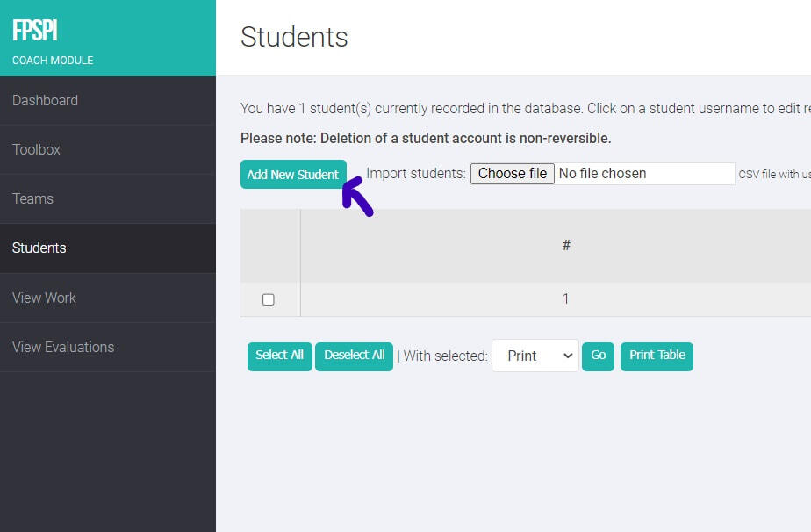Select student row number 1
811x532 pixels.
pyautogui.click(x=566, y=298)
